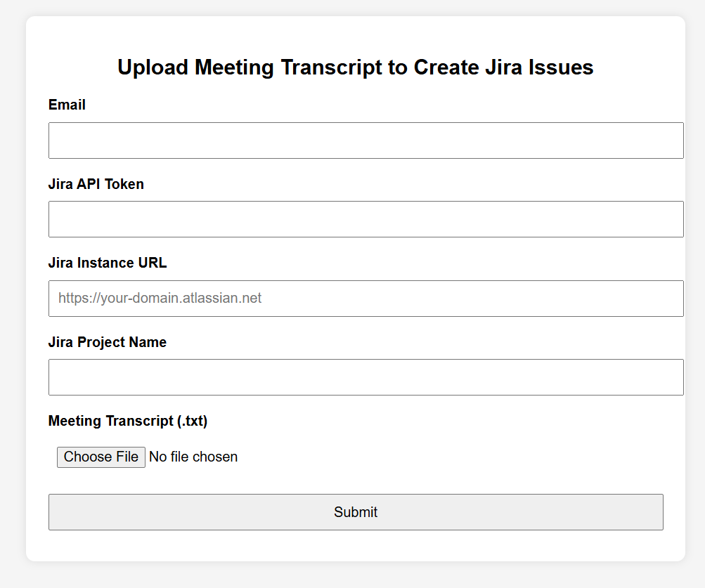The image size is (705, 588).
Task: Click the Jira API Token label
Action: (x=96, y=184)
